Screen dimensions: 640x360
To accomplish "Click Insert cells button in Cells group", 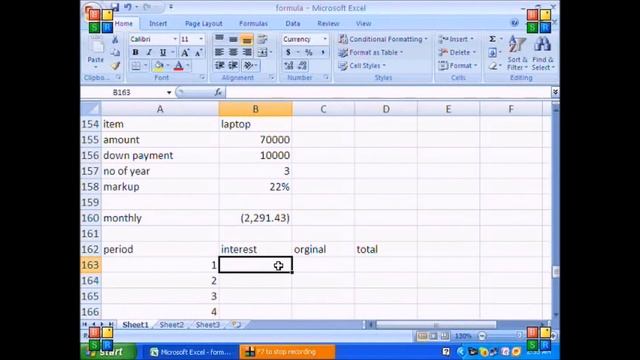I will coord(456,39).
